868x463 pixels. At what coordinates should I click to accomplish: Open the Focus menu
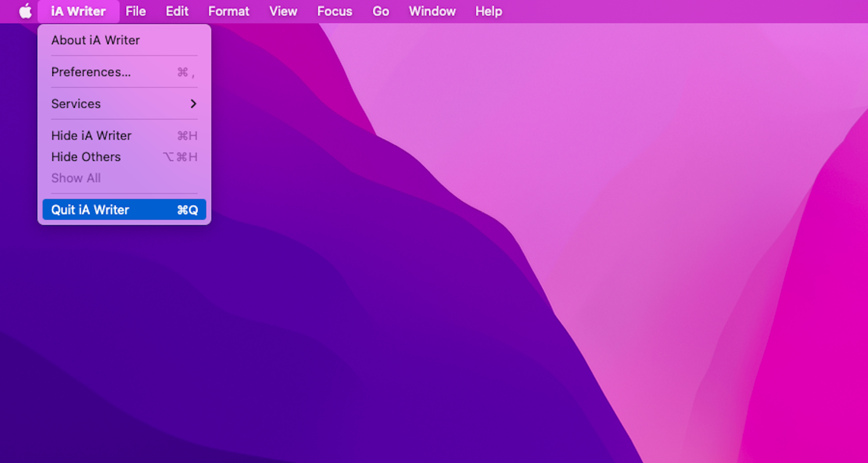click(335, 11)
